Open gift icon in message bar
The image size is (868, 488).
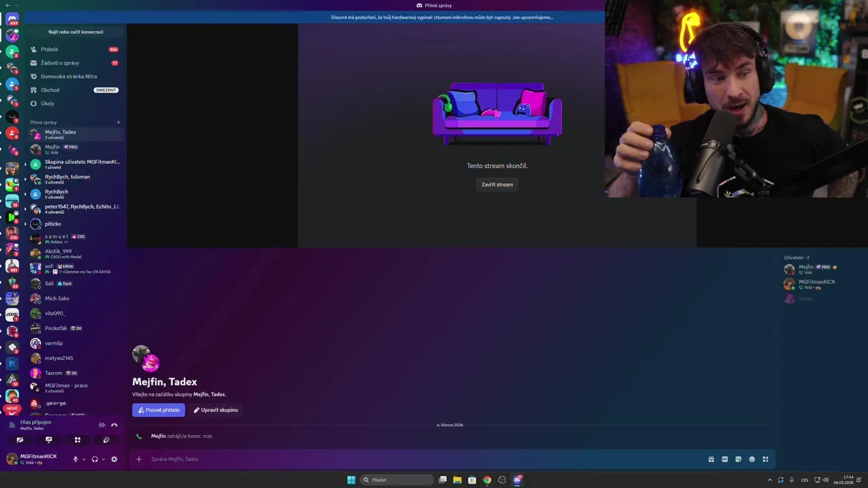(x=711, y=459)
